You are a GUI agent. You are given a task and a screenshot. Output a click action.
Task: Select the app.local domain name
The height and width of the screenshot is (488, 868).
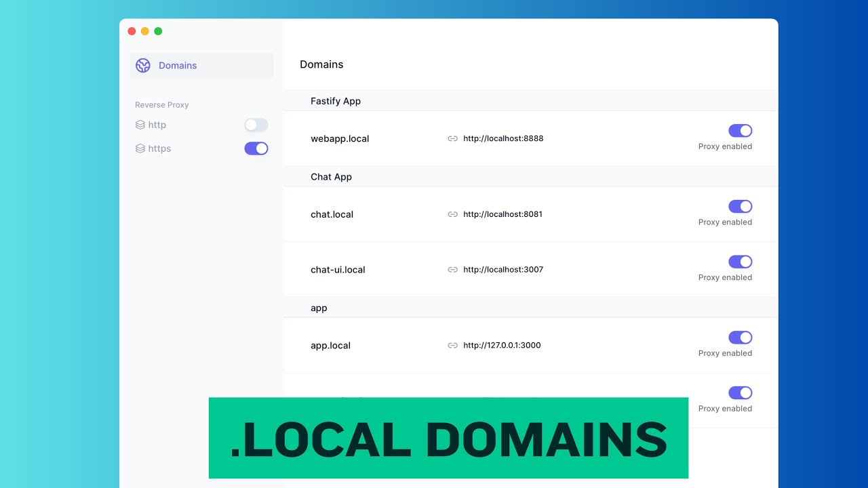(330, 346)
